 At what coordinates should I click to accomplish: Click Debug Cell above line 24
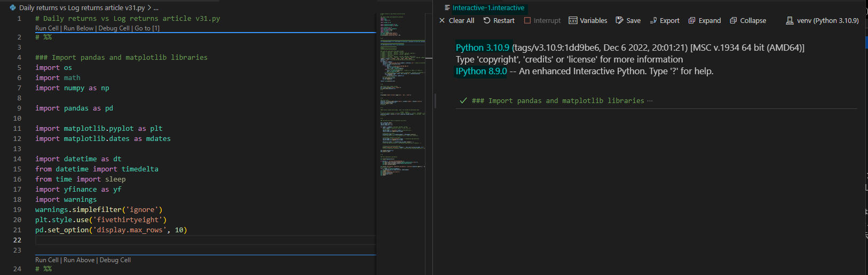(x=115, y=260)
